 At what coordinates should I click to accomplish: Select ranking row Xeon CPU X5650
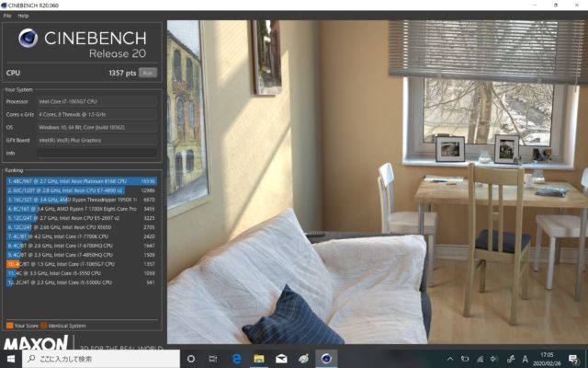point(82,227)
